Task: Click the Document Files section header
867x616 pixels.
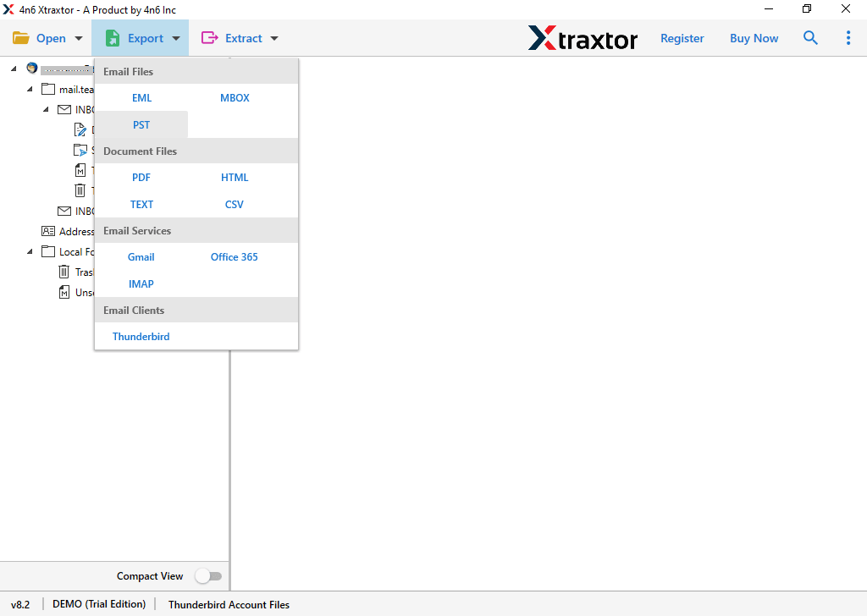Action: (196, 151)
